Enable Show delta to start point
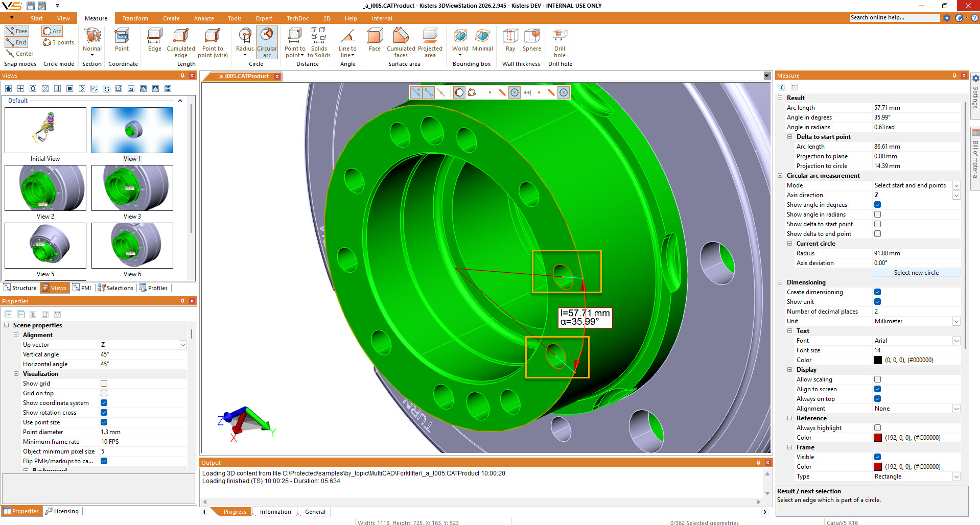The width and height of the screenshot is (980, 525). pos(877,224)
